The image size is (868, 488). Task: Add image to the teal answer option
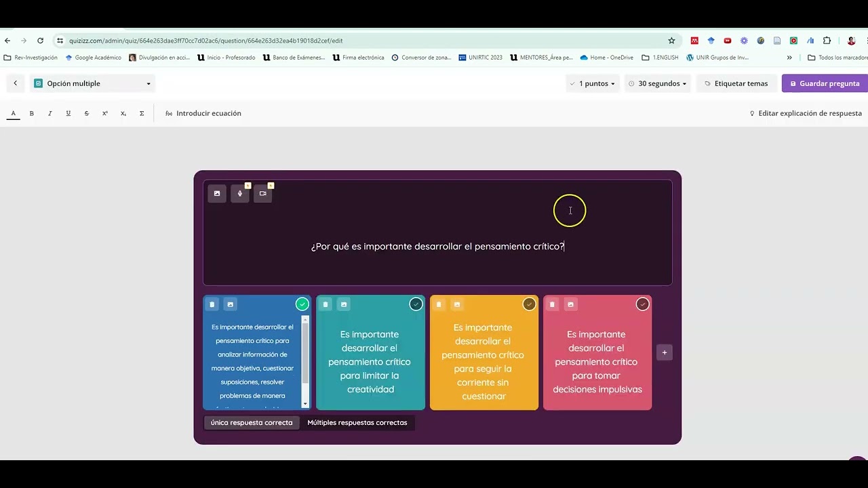(x=344, y=304)
